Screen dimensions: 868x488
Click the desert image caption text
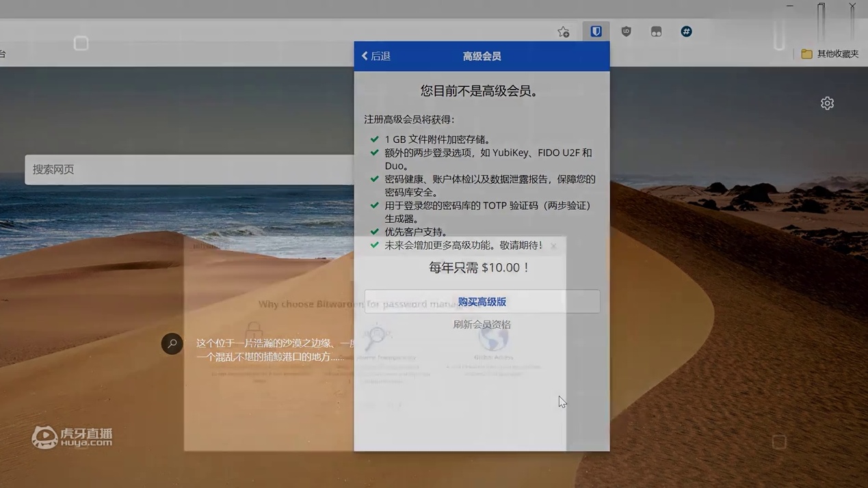pos(275,350)
